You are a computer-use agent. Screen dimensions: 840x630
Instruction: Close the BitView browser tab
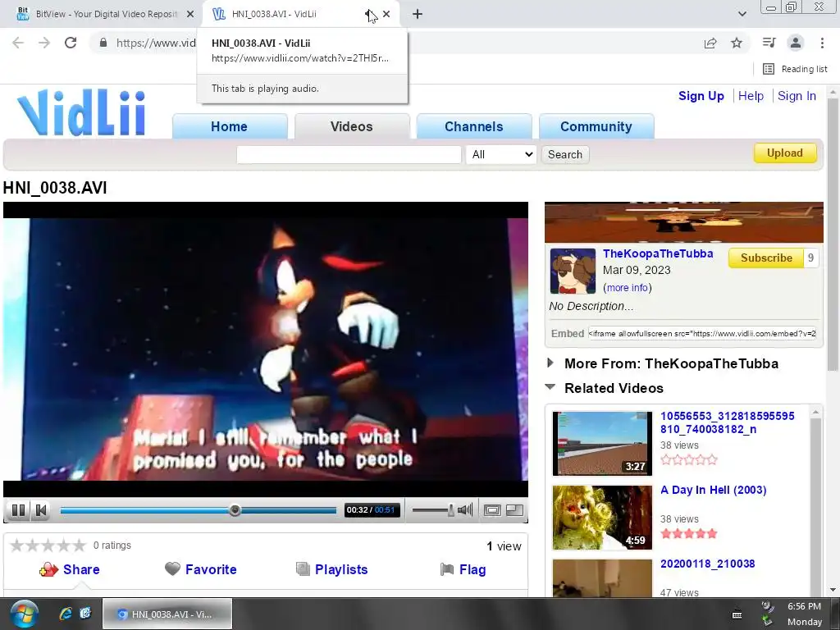click(x=190, y=14)
